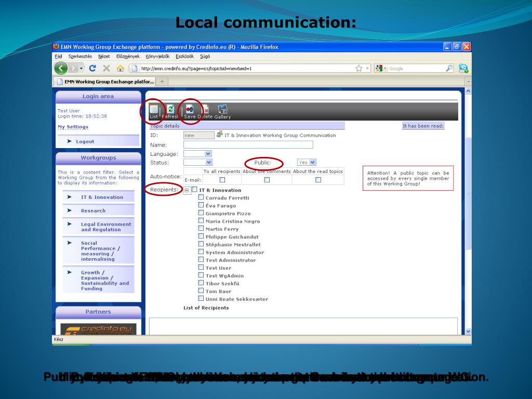
Task: Check the E-mail 'To all recipients' box
Action: coord(222,180)
